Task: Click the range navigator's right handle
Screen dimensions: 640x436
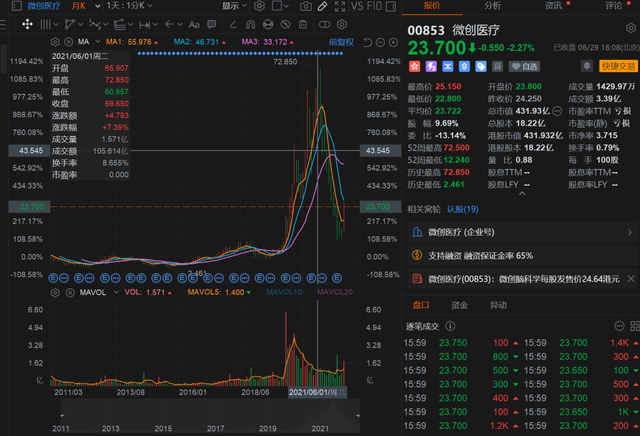Action: [358, 416]
